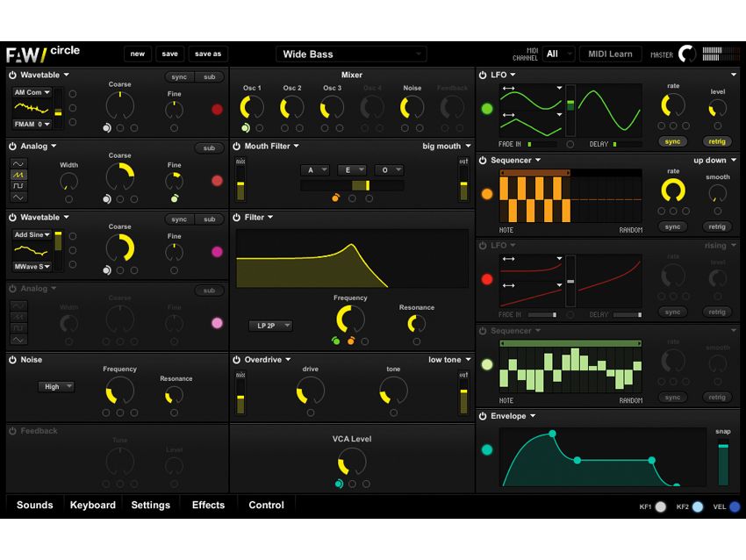Enable sync on the first LFO
The width and height of the screenshot is (746, 560).
[x=674, y=141]
